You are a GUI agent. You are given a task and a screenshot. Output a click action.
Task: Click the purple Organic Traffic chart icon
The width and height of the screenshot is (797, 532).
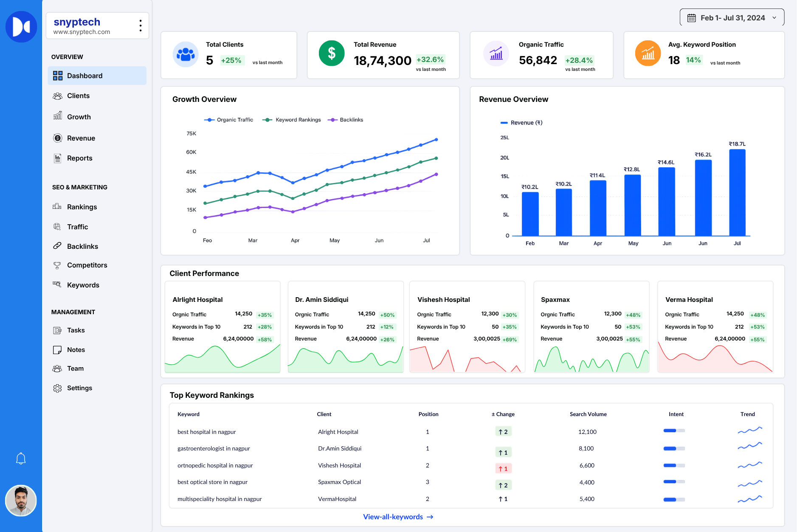tap(496, 54)
